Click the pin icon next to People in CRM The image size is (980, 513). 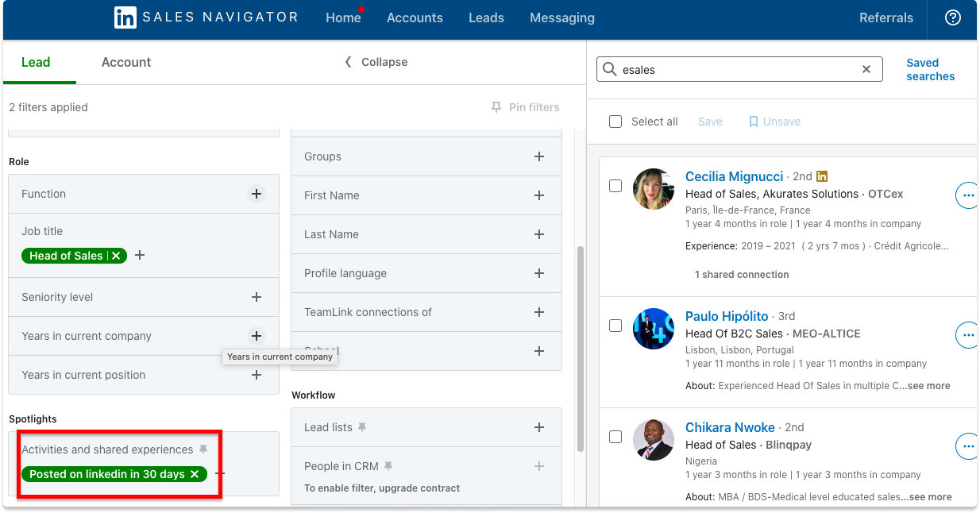point(388,466)
